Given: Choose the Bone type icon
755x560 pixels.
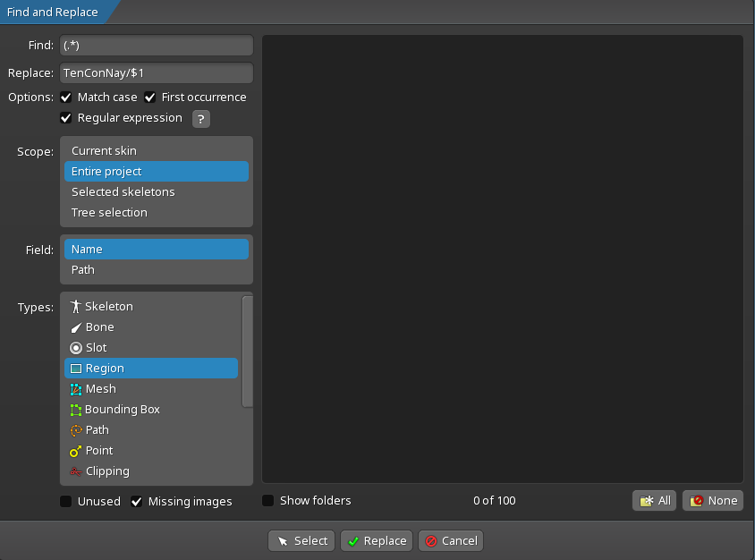Looking at the screenshot, I should click(x=76, y=327).
